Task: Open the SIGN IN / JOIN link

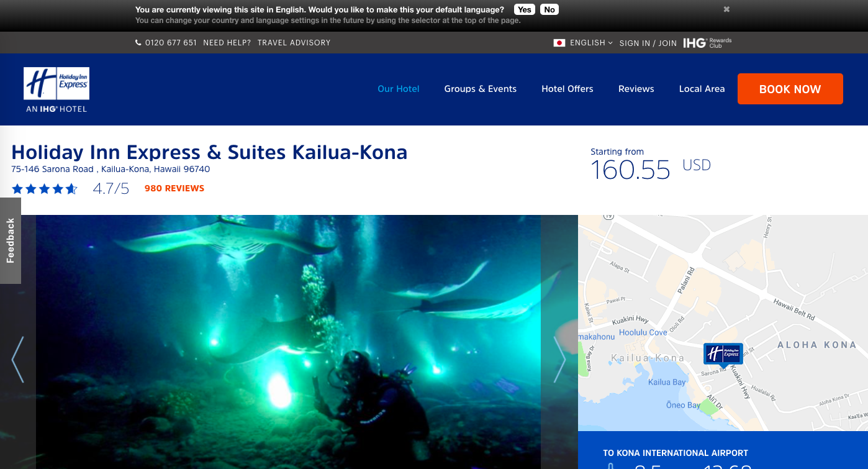Action: (648, 43)
